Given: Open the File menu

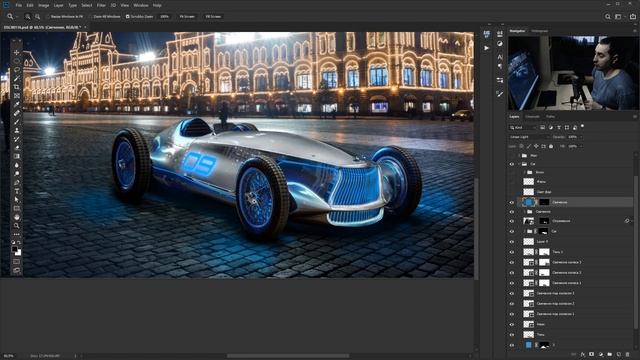Looking at the screenshot, I should 19,5.
